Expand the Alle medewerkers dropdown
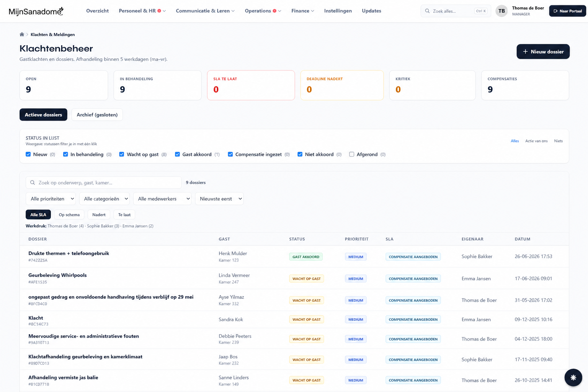This screenshot has width=588, height=392. pyautogui.click(x=162, y=199)
